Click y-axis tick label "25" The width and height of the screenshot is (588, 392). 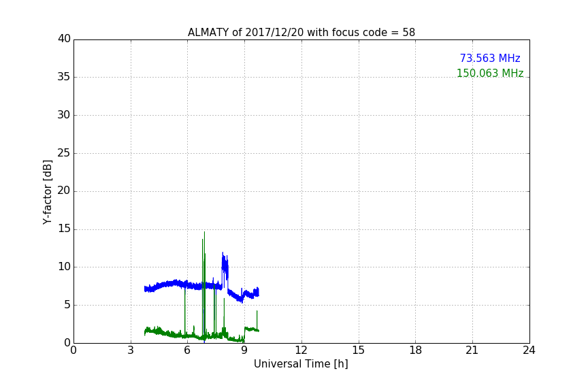click(x=64, y=152)
